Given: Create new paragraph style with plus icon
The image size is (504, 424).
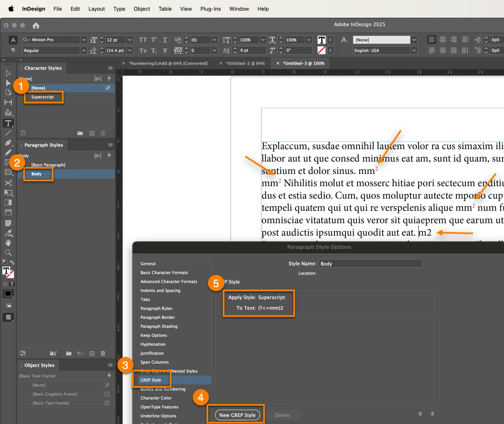Looking at the screenshot, I should (92, 353).
